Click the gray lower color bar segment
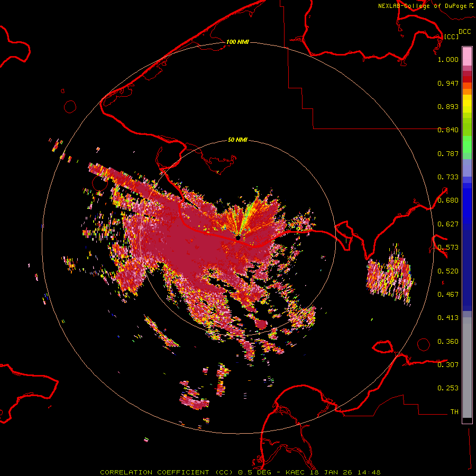The image size is (476, 476). click(467, 368)
